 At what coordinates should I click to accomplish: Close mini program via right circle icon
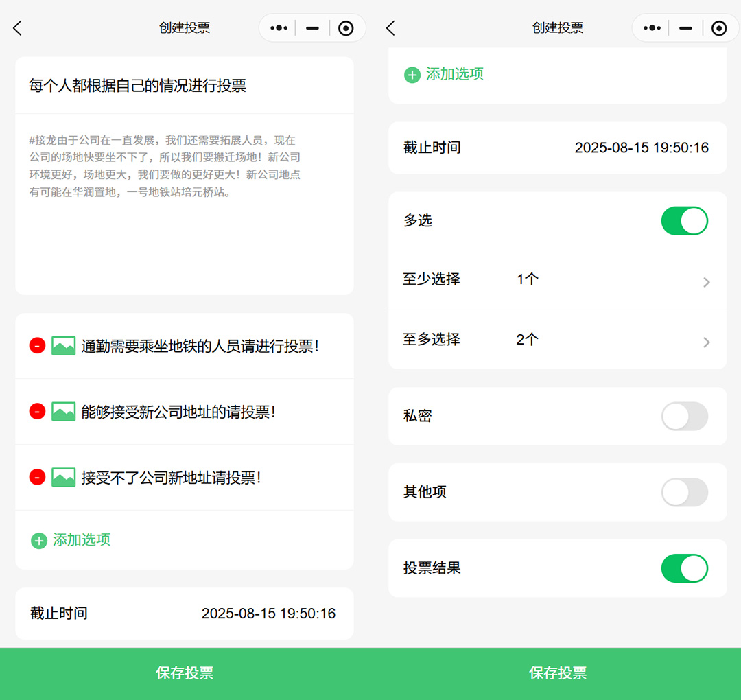coord(719,28)
